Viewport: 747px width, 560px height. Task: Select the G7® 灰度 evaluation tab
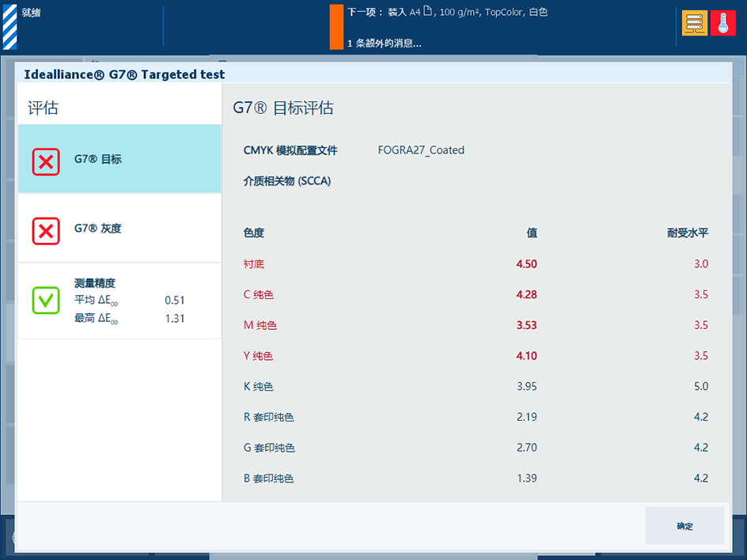point(119,228)
